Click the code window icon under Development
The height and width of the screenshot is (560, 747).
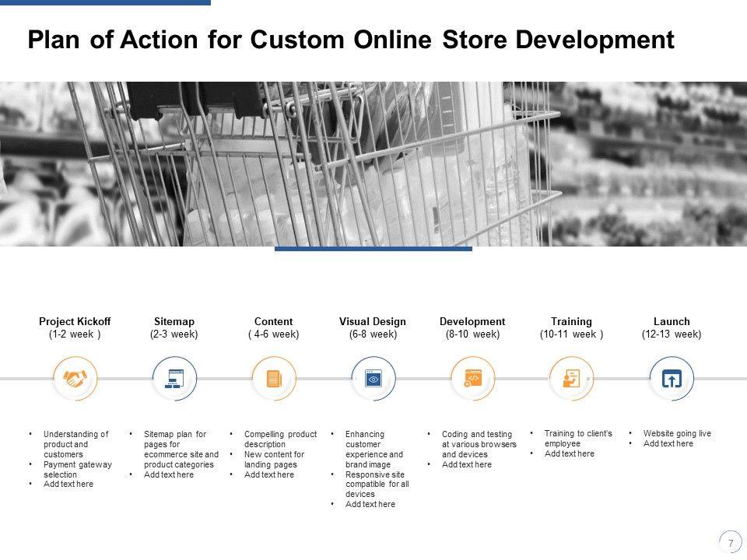(472, 379)
